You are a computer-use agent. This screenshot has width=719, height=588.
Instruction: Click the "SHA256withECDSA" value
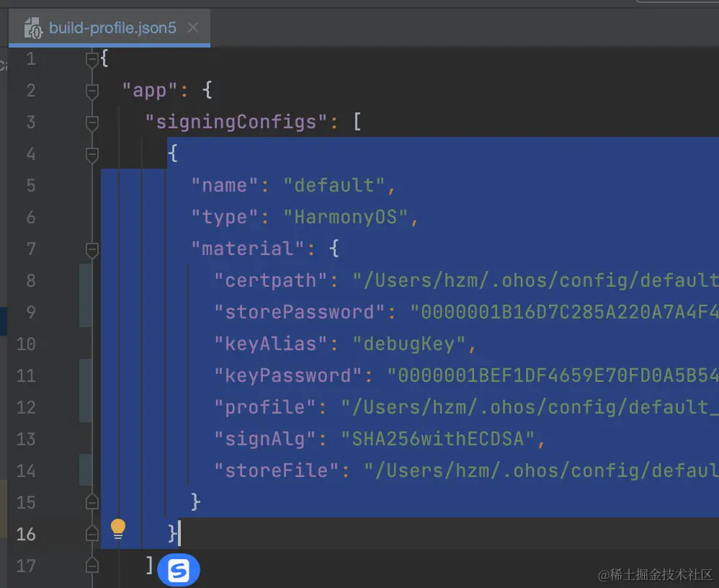pos(438,439)
